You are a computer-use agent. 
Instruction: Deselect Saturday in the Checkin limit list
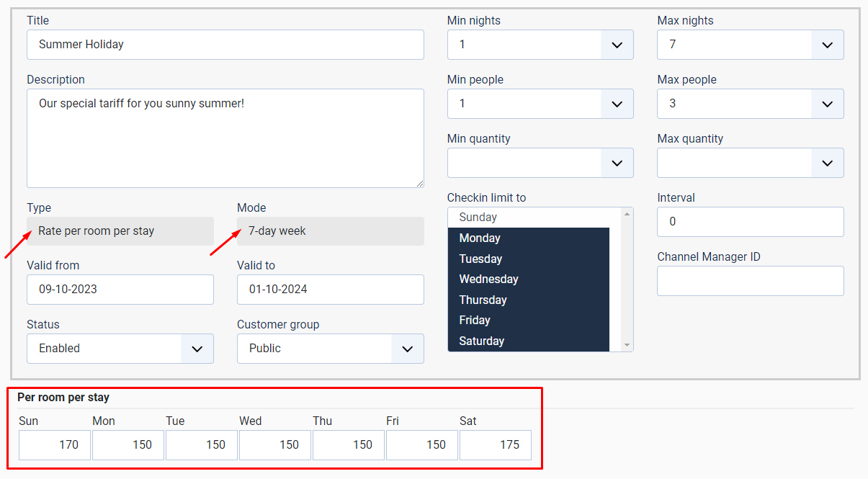click(530, 341)
